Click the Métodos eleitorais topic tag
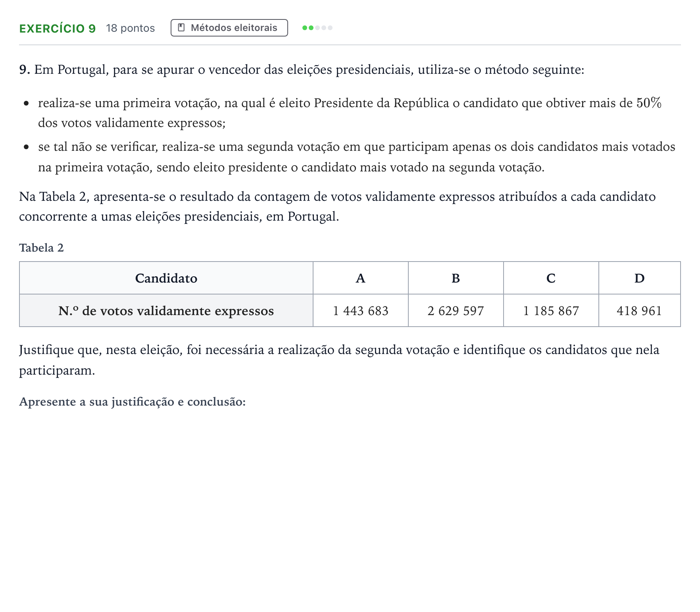The width and height of the screenshot is (700, 612). [x=229, y=28]
